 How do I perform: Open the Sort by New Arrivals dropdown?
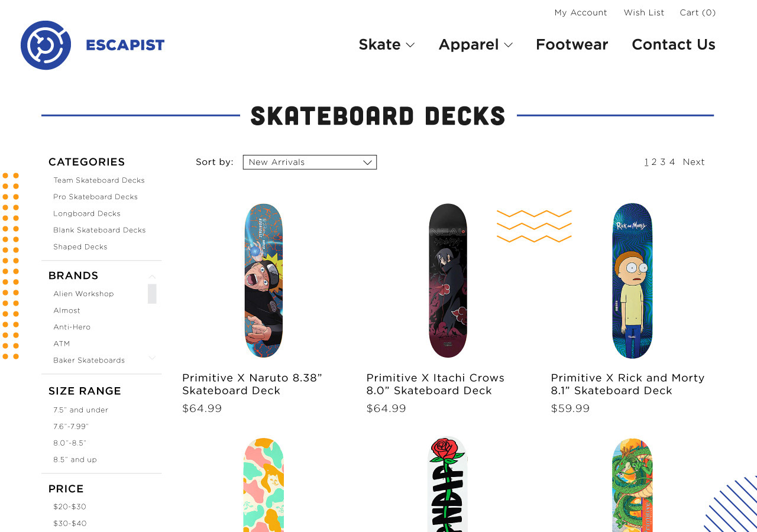[309, 162]
